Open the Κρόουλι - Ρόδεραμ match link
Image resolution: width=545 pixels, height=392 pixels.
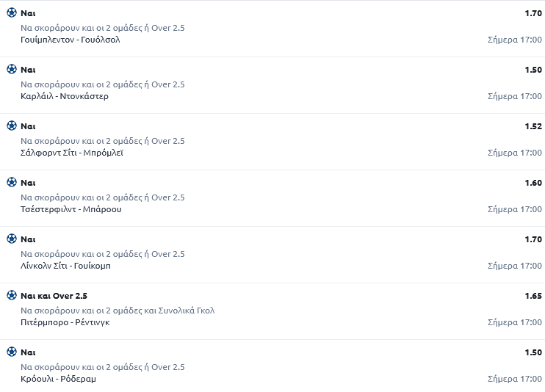click(x=59, y=379)
